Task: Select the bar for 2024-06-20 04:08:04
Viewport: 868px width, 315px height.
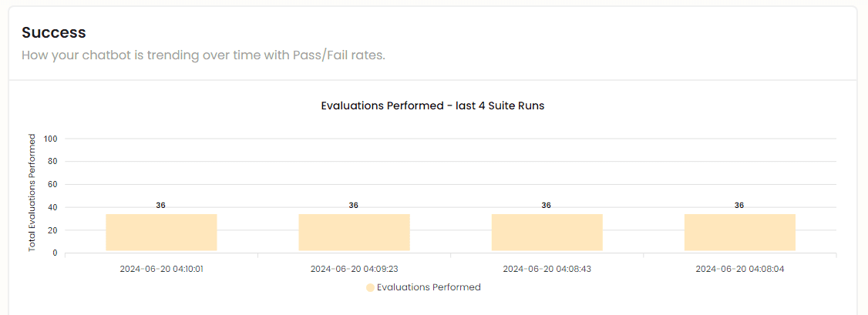Action: [x=739, y=232]
